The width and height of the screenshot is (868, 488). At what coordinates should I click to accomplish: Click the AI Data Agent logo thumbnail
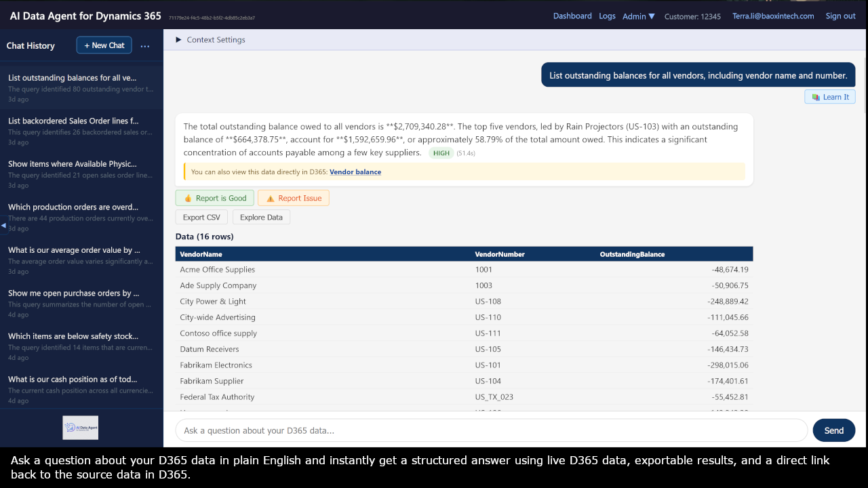coord(81,428)
